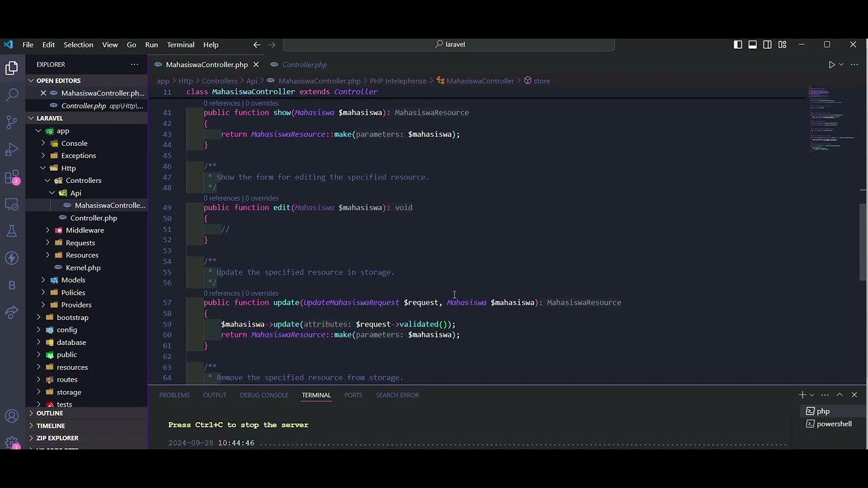The height and width of the screenshot is (488, 868).
Task: Expand the Policies folder
Action: click(87, 293)
